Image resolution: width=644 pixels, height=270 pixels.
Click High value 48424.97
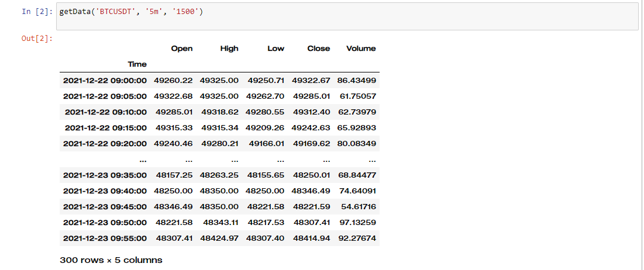[219, 238]
